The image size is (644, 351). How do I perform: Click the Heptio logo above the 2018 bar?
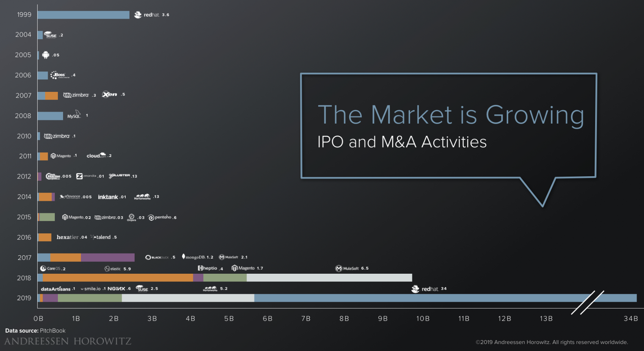point(207,268)
